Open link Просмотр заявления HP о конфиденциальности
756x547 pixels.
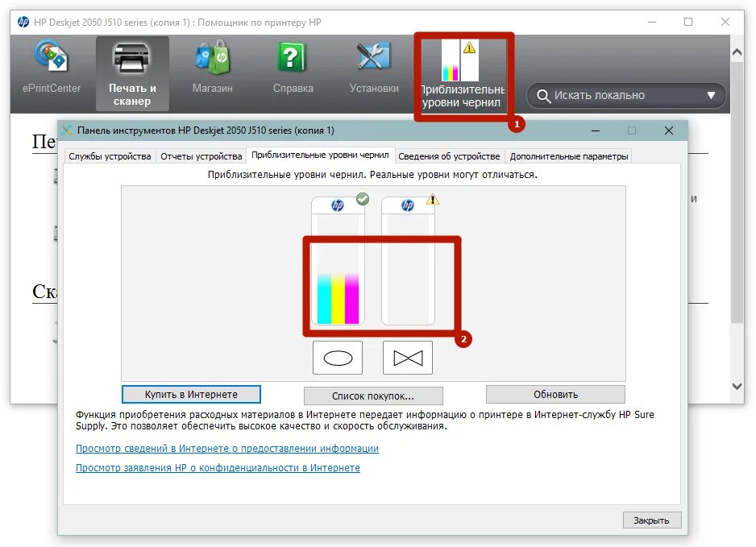pyautogui.click(x=218, y=468)
